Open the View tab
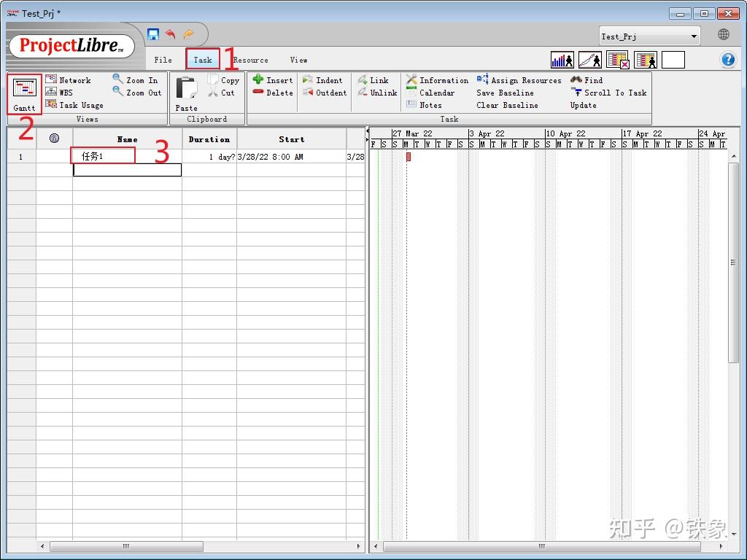Screen dimensions: 747x560 tap(298, 60)
